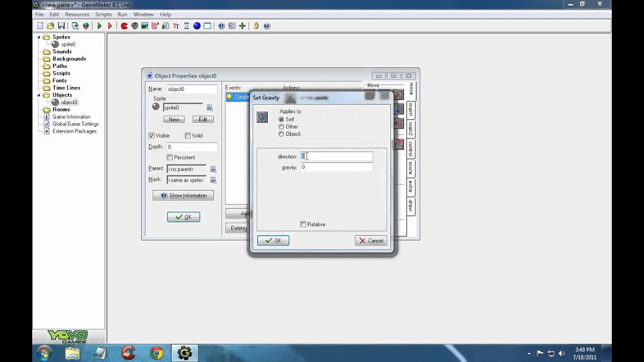Open extension packages green plus icon
The image size is (644, 362).
pos(242,26)
